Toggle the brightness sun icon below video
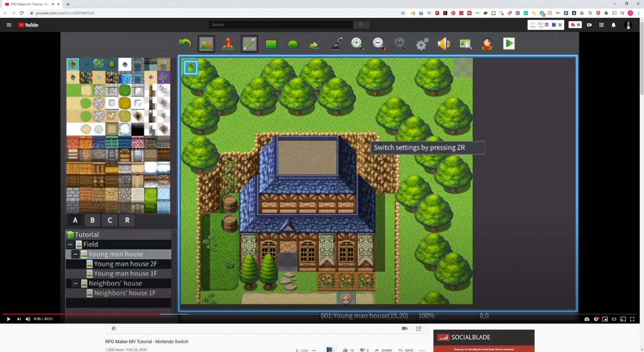644x352 pixels. (x=114, y=328)
